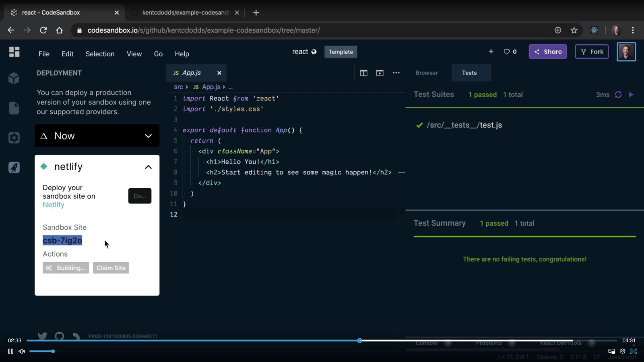Open the Twitter link icon
The image size is (644, 362).
pos(42,336)
